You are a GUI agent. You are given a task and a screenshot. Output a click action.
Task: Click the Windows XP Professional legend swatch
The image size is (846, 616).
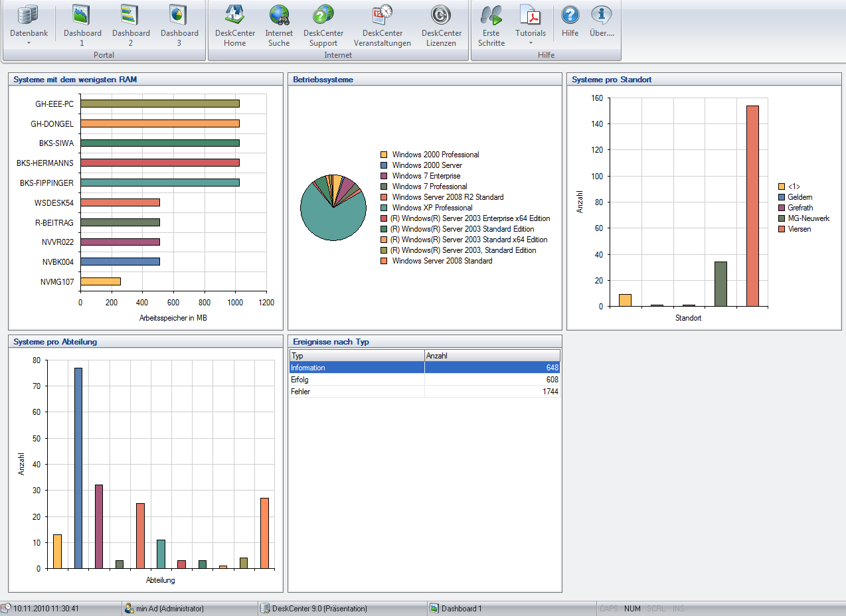(x=383, y=208)
